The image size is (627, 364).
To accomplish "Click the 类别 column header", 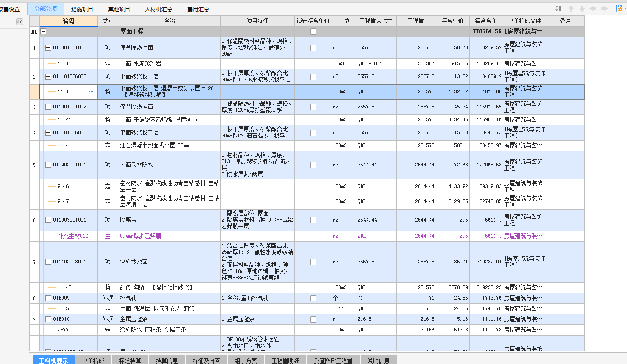I will tap(108, 21).
